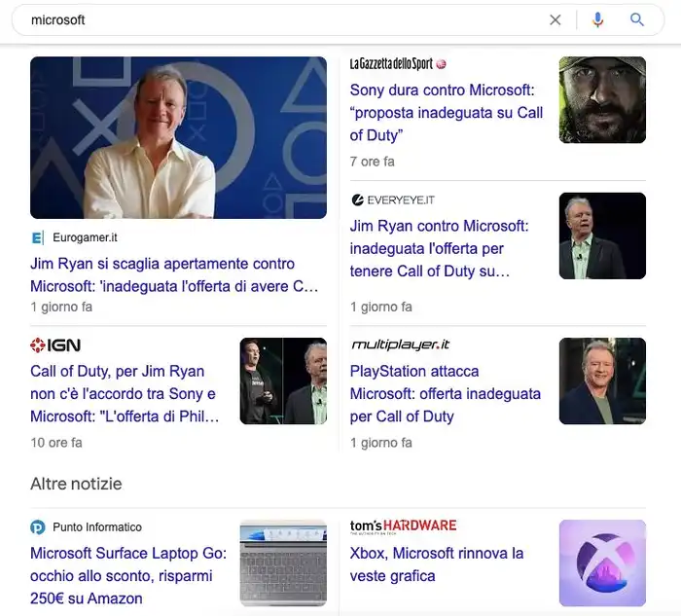The height and width of the screenshot is (616, 681).
Task: Click the IGN logo
Action: point(55,345)
